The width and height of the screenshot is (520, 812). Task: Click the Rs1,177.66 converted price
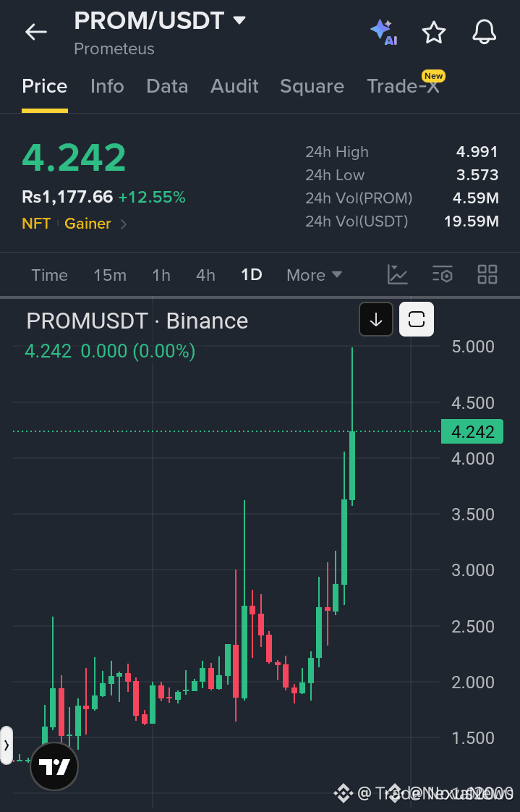coord(67,197)
